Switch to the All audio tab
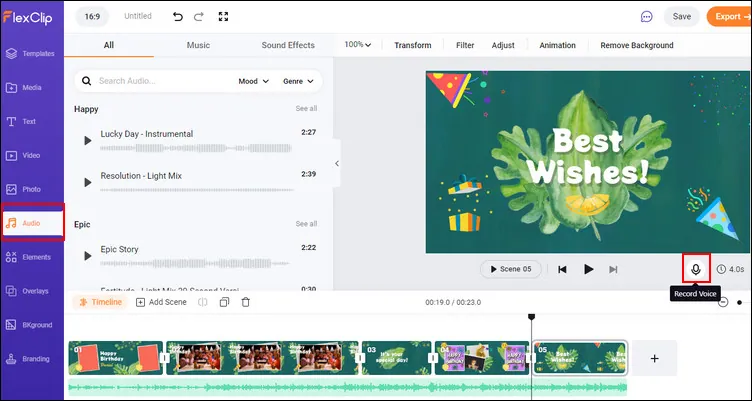 pyautogui.click(x=109, y=45)
